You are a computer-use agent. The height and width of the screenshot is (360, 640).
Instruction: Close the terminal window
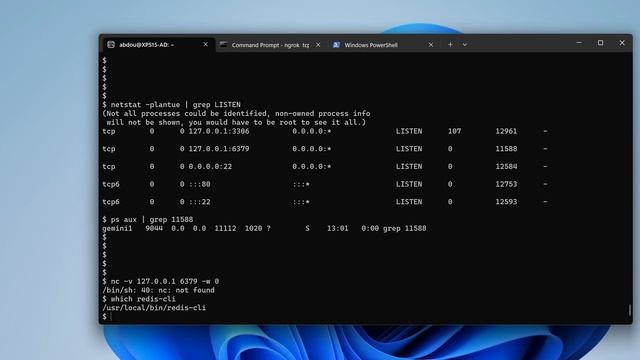pyautogui.click(x=622, y=43)
